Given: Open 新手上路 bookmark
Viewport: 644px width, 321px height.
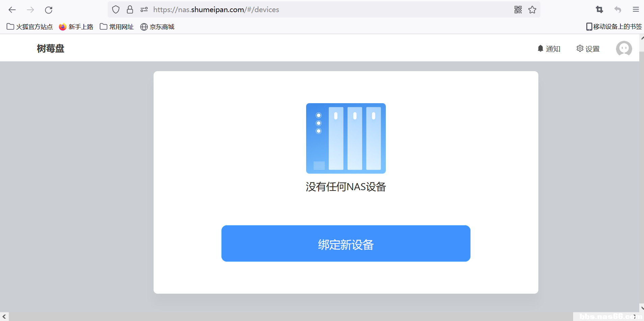Looking at the screenshot, I should pos(76,27).
